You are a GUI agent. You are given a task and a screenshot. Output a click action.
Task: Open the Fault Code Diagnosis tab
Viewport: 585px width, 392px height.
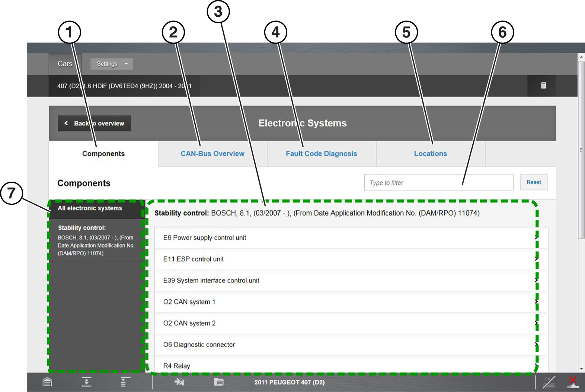coord(321,154)
